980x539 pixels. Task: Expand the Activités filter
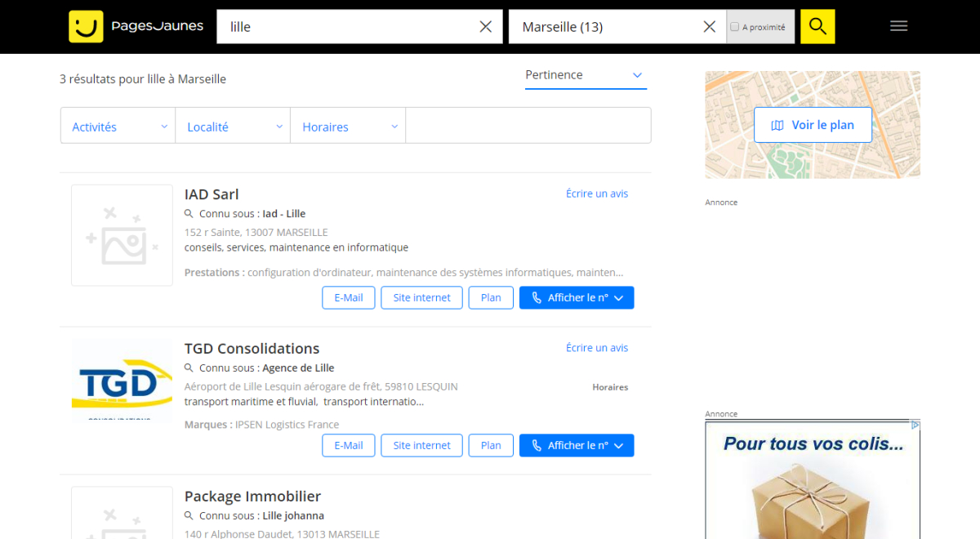(118, 127)
